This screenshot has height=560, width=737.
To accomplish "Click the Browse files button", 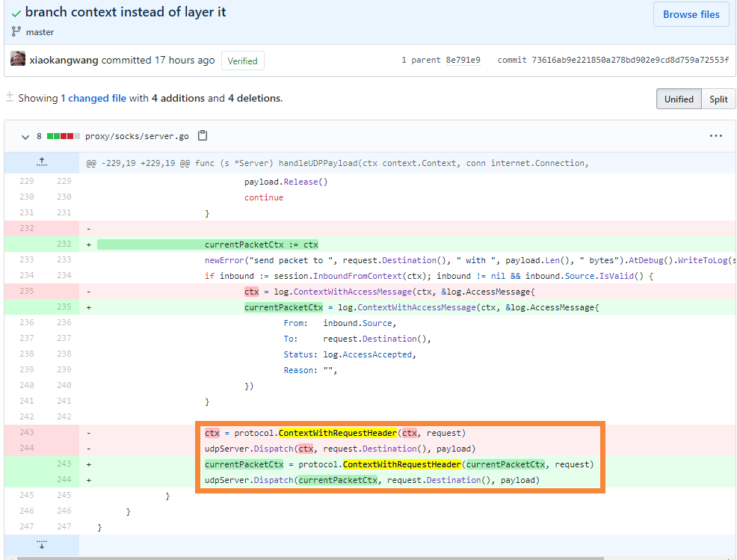I will tap(691, 14).
